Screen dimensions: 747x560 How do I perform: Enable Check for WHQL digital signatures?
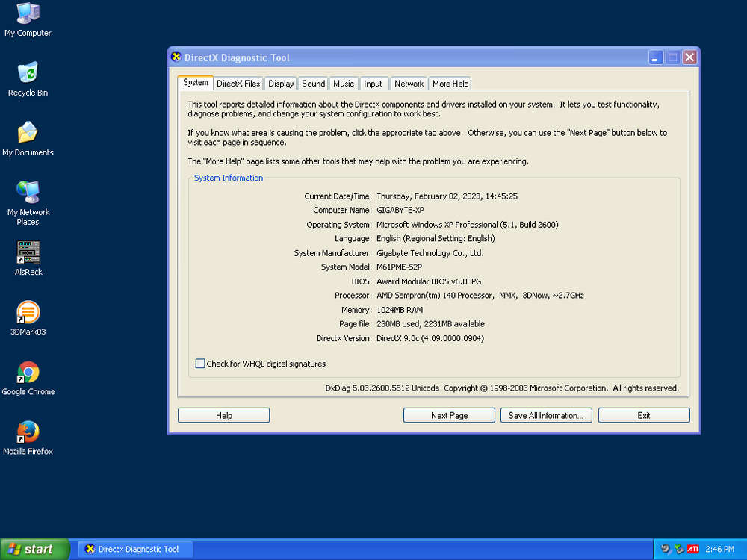click(x=200, y=364)
